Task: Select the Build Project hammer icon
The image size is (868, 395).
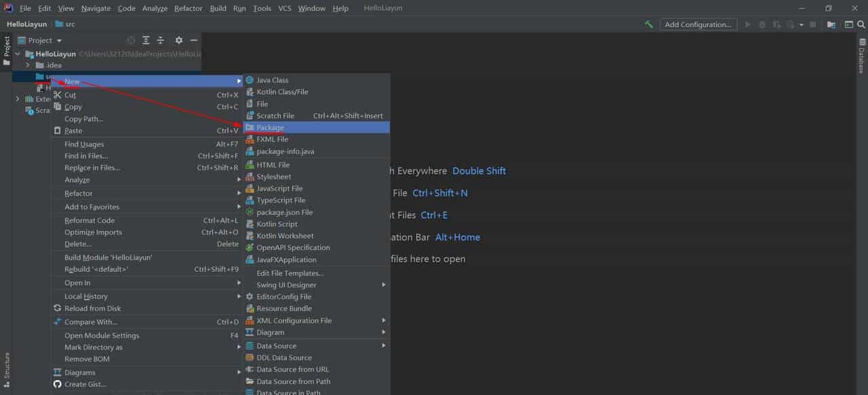Action: [648, 24]
